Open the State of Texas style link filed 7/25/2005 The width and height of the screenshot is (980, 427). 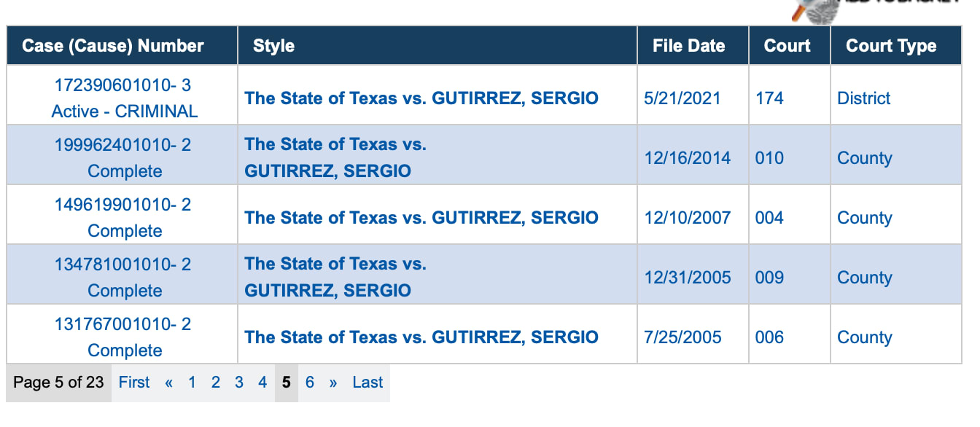click(421, 337)
